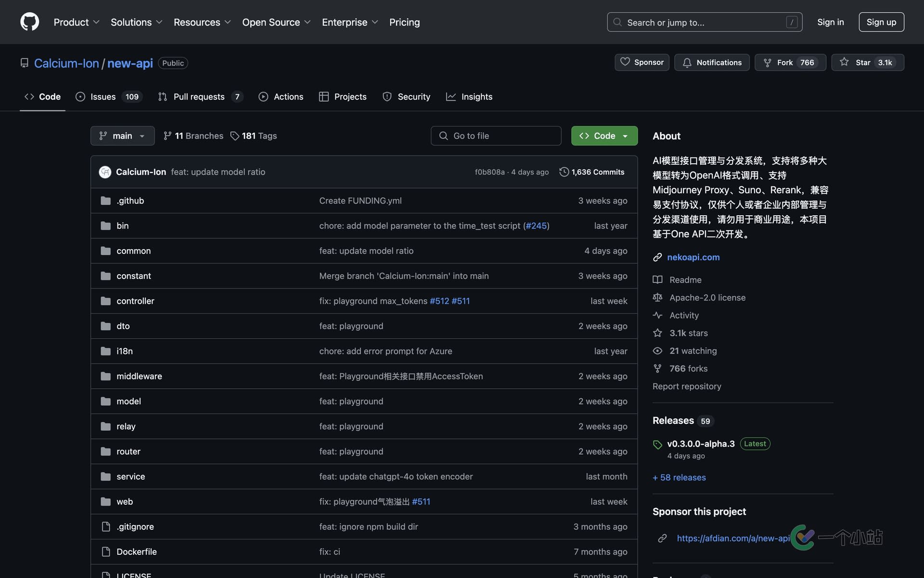The height and width of the screenshot is (578, 924).
Task: Open the main branch selector
Action: [122, 136]
